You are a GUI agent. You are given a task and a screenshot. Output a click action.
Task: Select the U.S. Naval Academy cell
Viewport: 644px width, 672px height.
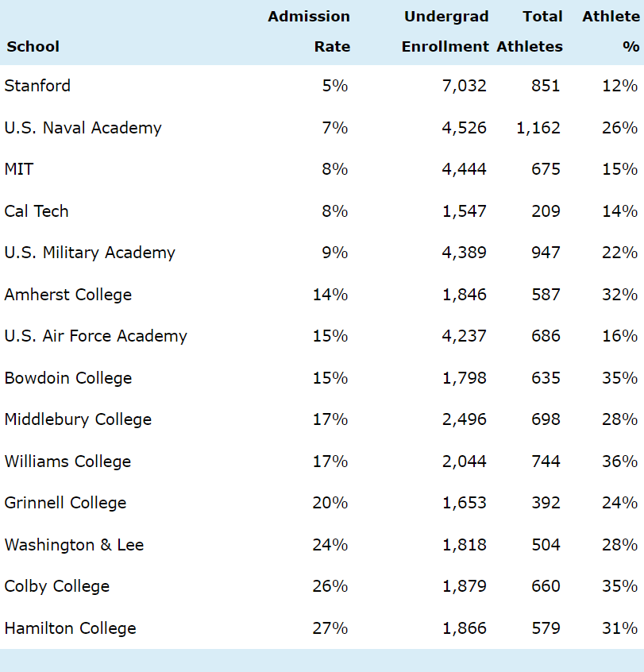(x=83, y=128)
